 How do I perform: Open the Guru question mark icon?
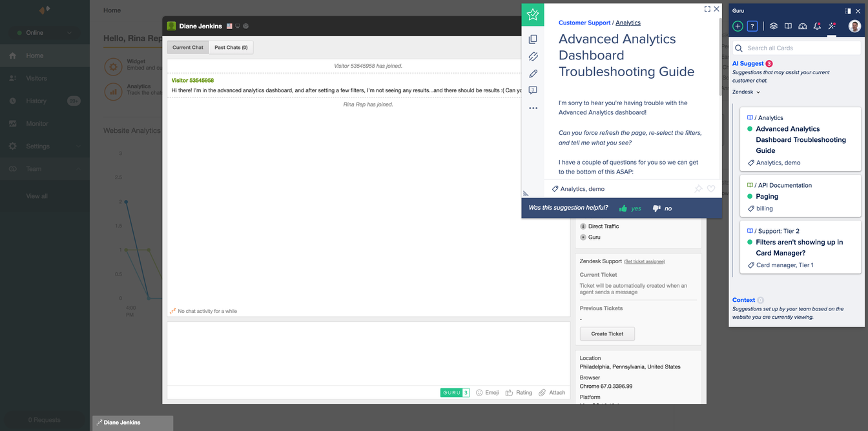click(x=752, y=26)
